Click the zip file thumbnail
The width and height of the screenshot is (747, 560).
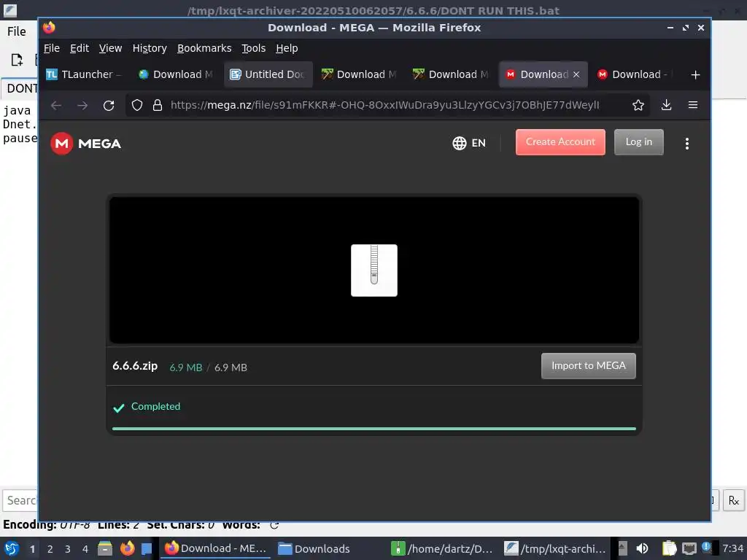[374, 270]
